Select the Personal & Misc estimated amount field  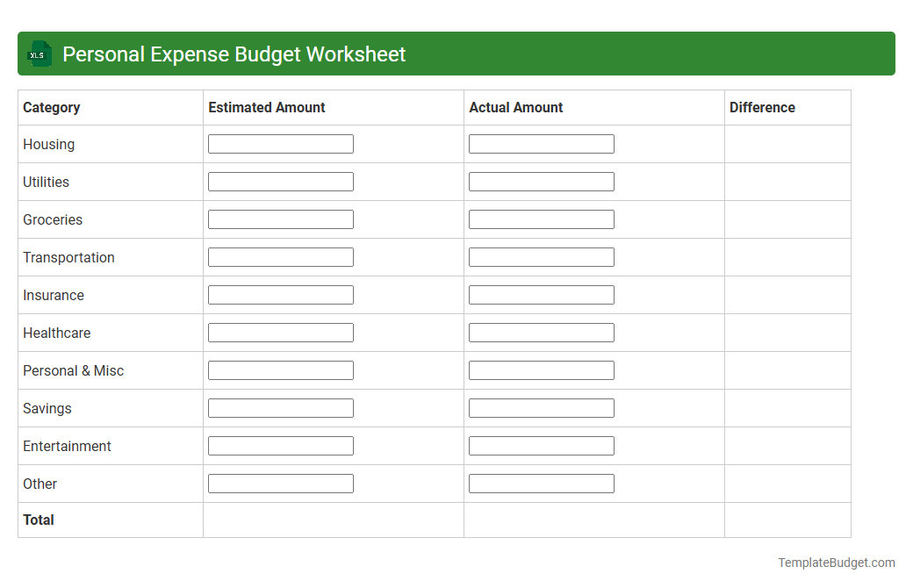280,369
